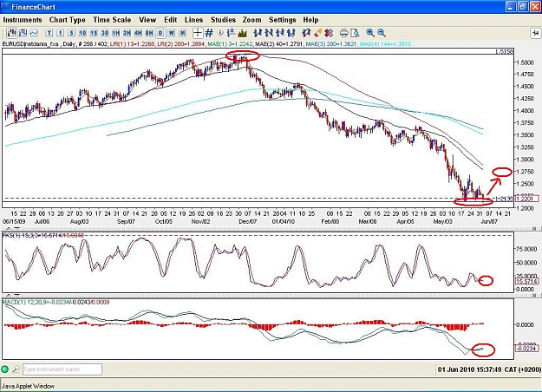The width and height of the screenshot is (542, 392).
Task: Switch to 30-minute time scale
Action: (105, 33)
